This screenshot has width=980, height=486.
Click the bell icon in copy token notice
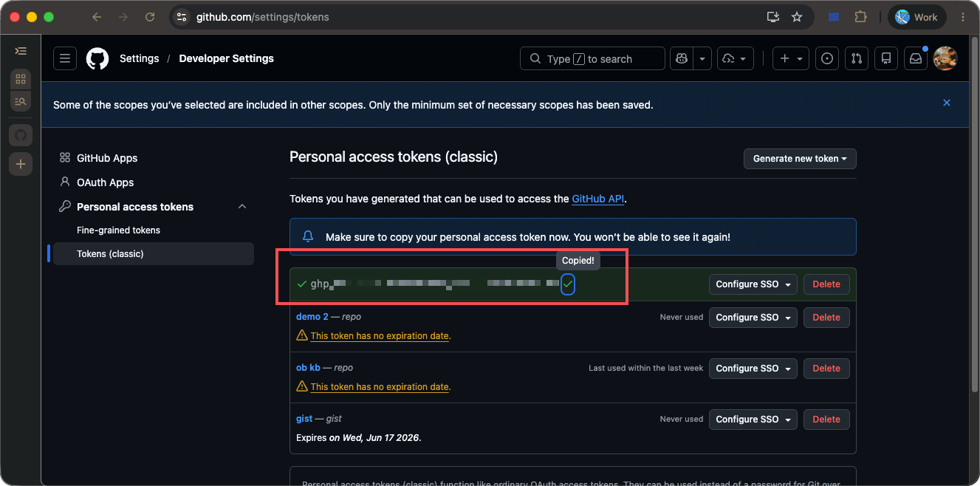pyautogui.click(x=309, y=237)
